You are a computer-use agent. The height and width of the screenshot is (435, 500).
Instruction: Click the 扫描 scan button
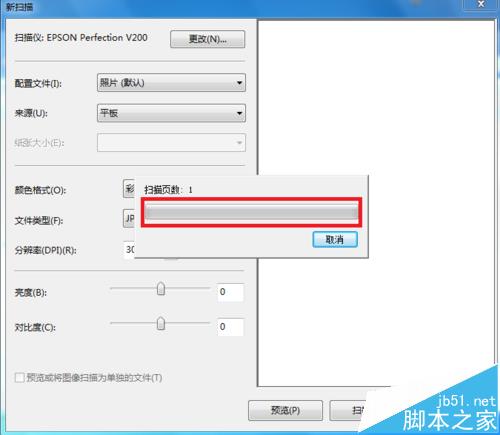pos(347,410)
